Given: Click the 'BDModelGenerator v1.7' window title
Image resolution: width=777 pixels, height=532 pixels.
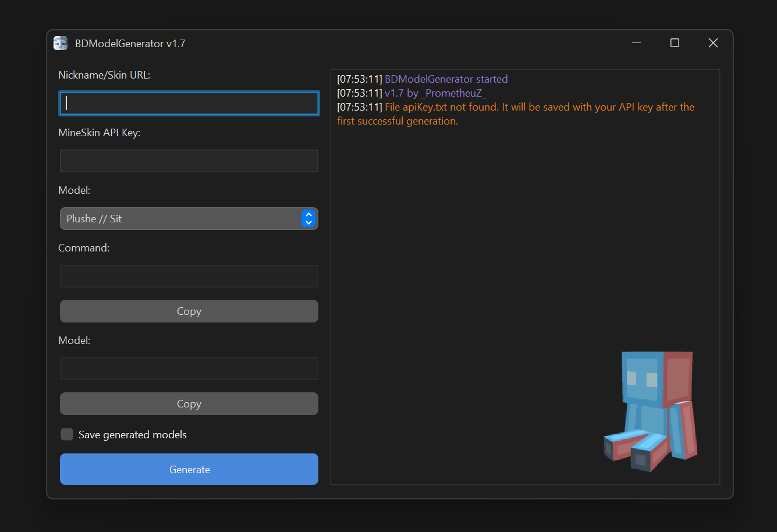Looking at the screenshot, I should pyautogui.click(x=130, y=44).
